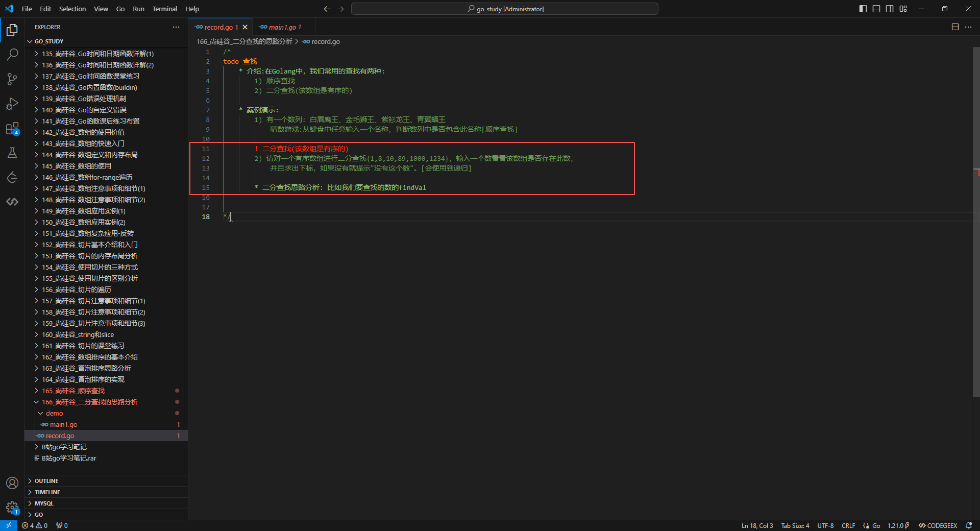The width and height of the screenshot is (980, 531).
Task: Expand the 135_尚硅谷_Go时间和日期函数详解(1) folder
Action: point(106,54)
